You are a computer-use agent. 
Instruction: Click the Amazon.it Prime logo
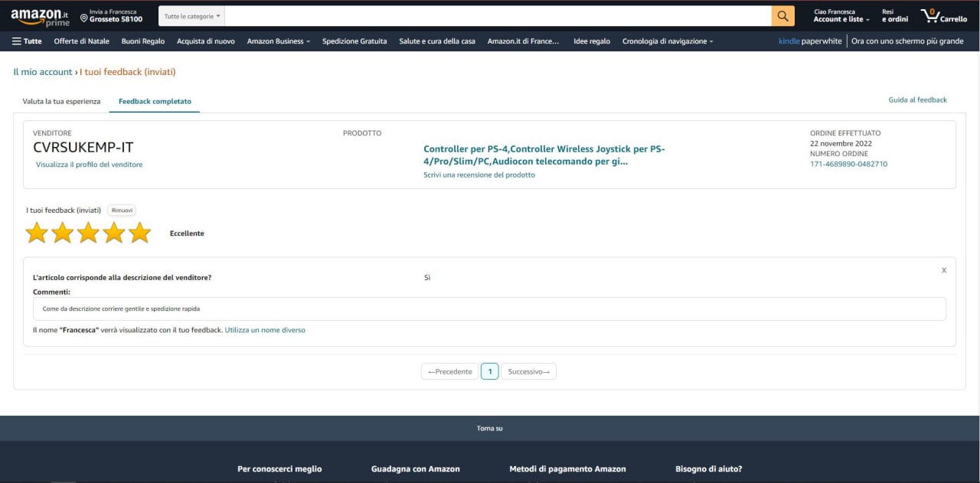pyautogui.click(x=40, y=17)
